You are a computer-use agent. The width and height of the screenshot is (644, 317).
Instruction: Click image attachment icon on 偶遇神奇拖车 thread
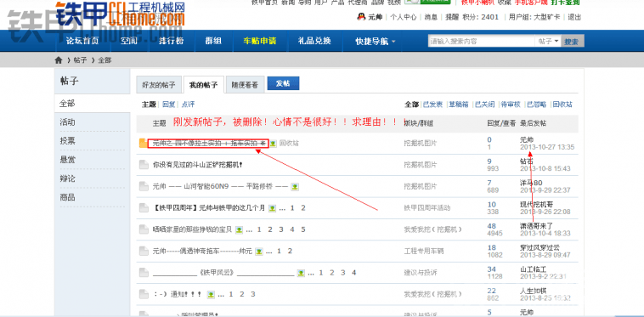pos(259,252)
